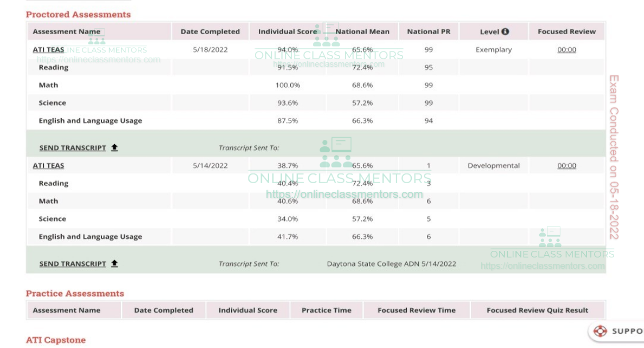Click upload arrow icon for 5/18/2022 transcript

114,148
